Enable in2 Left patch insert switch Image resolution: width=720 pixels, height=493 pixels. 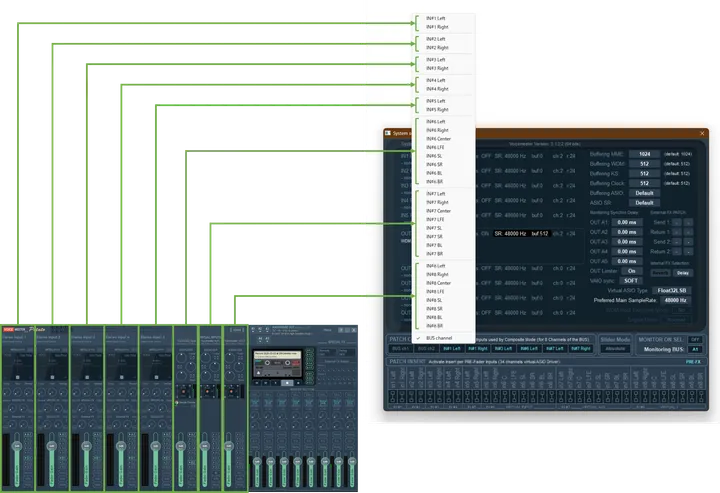[x=411, y=397]
